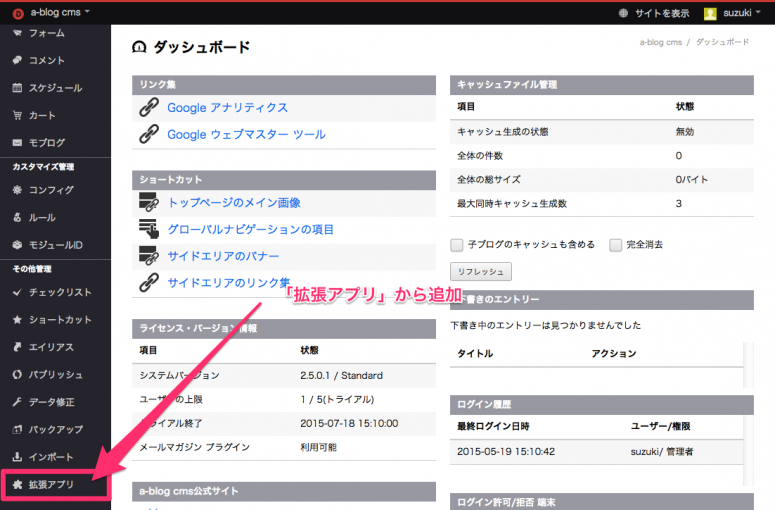
Task: Click the ダッシュボード title icon
Action: click(x=139, y=47)
